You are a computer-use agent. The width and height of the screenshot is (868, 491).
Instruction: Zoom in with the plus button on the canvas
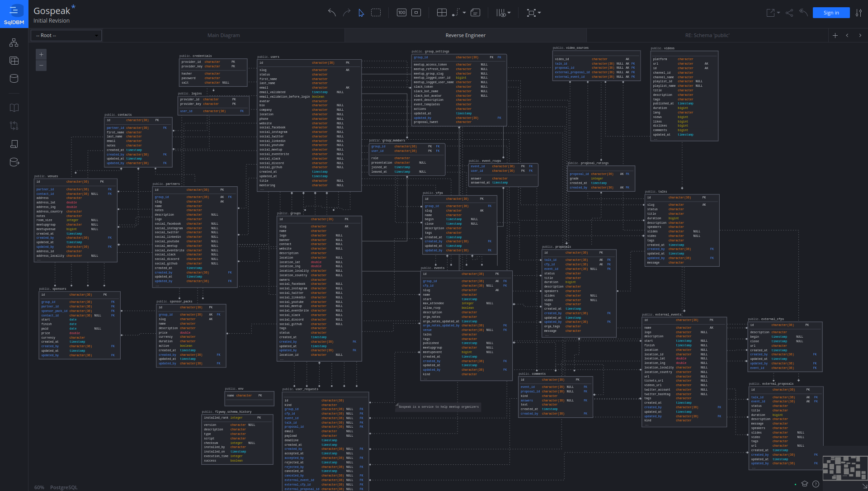click(41, 54)
